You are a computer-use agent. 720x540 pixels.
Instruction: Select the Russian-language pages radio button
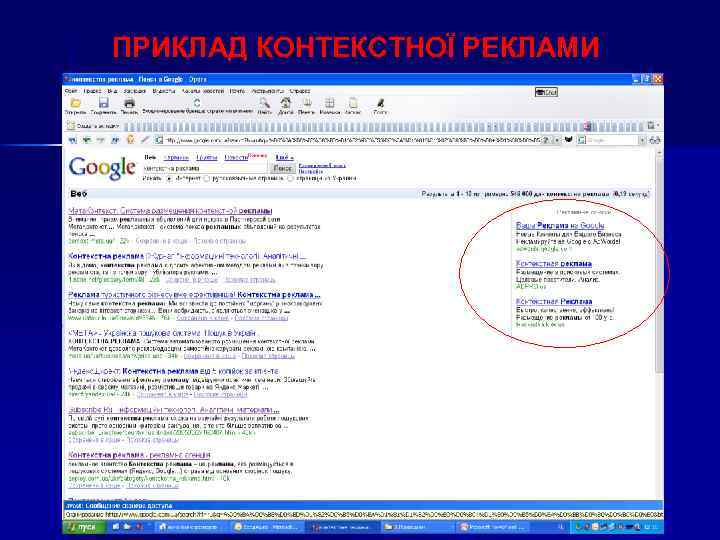206,178
